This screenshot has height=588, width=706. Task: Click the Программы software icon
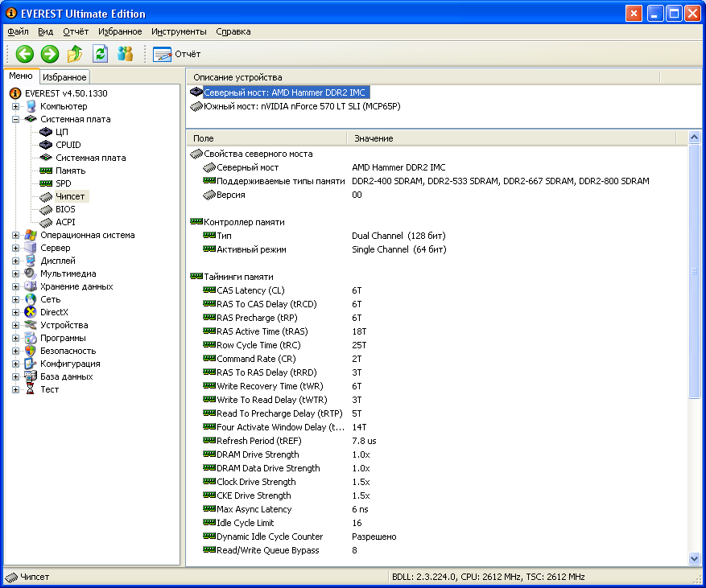(x=31, y=338)
